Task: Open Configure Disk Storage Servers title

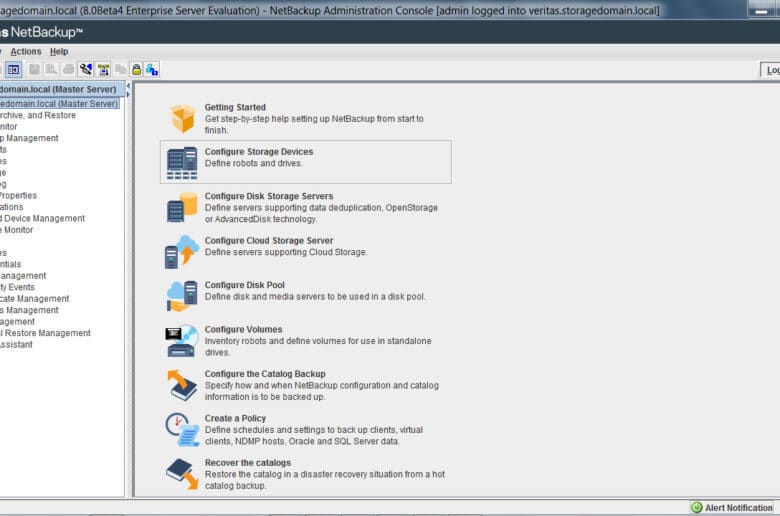Action: (269, 196)
